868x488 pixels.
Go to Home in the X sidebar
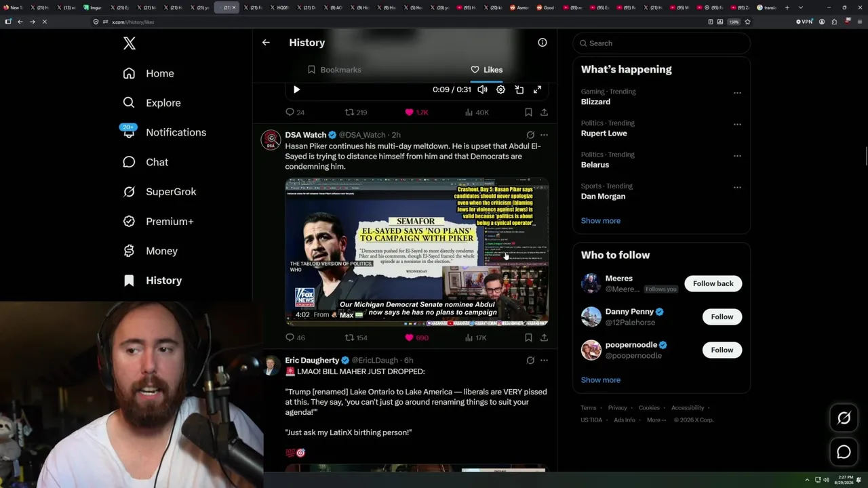[149, 73]
